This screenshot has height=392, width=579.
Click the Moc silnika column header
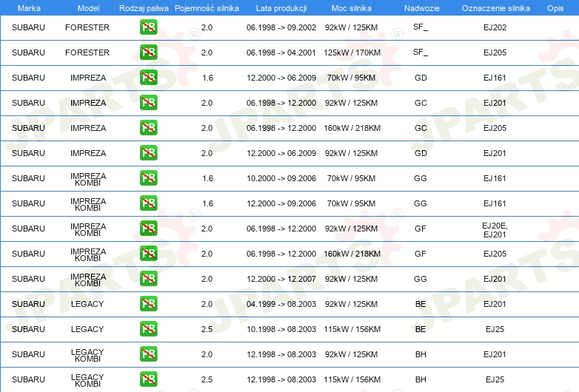[x=352, y=8]
